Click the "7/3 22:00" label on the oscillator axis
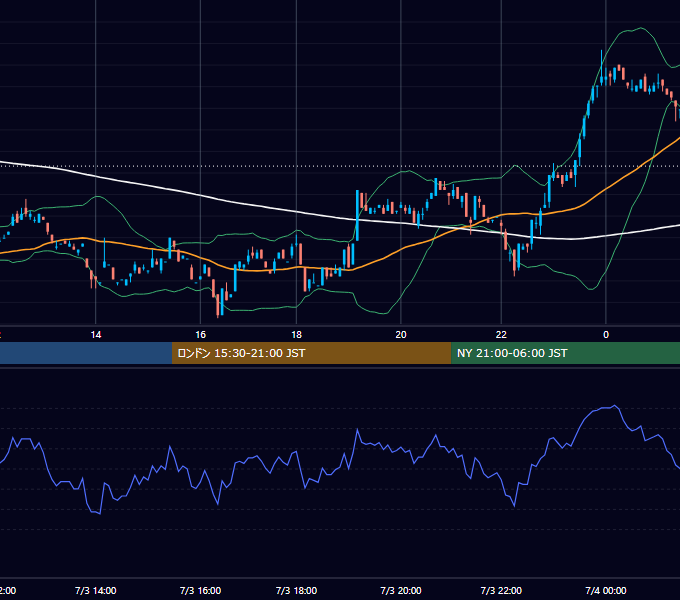The width and height of the screenshot is (680, 600). [501, 590]
